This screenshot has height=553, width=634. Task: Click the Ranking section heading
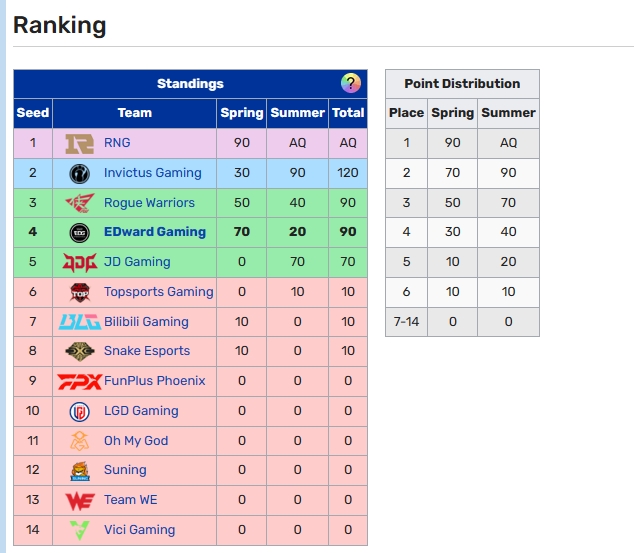[x=60, y=25]
